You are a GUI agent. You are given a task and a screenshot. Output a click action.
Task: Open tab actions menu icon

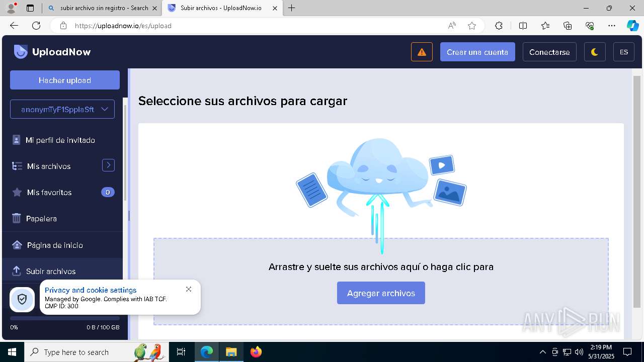(x=30, y=8)
